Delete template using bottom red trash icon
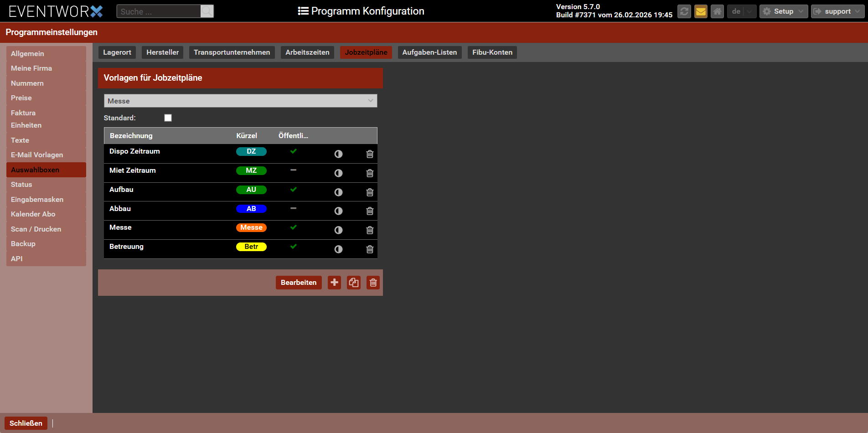 (373, 283)
